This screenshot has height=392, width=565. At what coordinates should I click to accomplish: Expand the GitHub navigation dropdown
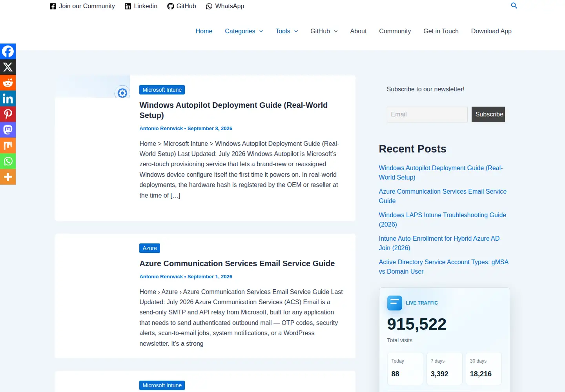pyautogui.click(x=324, y=31)
